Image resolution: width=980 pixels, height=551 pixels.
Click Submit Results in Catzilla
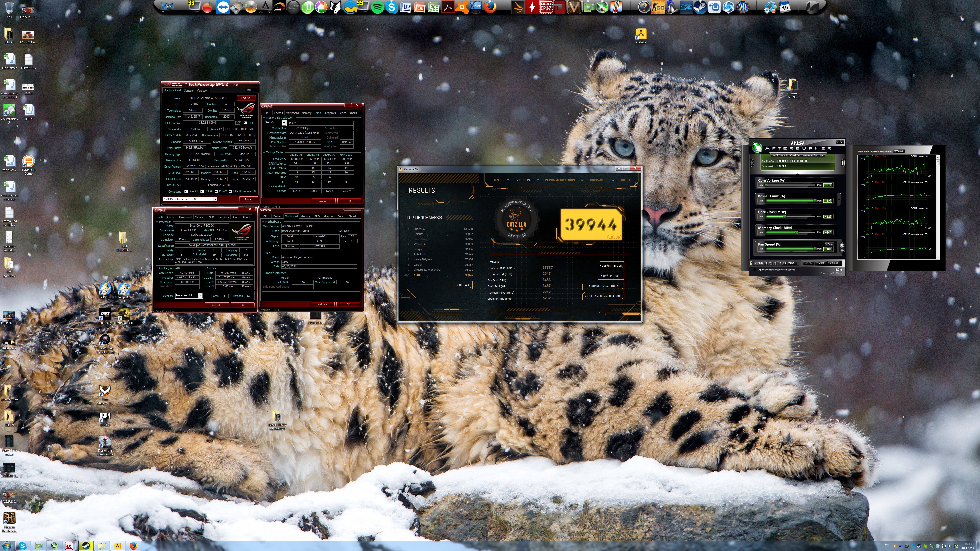tap(611, 265)
